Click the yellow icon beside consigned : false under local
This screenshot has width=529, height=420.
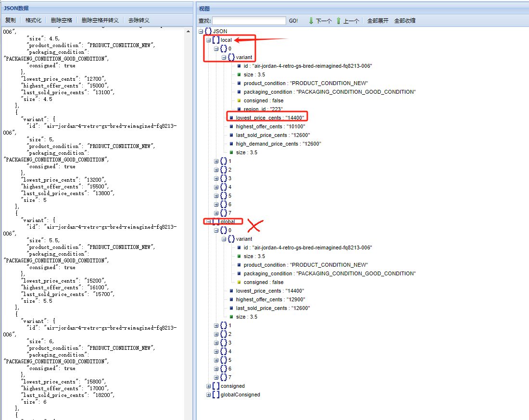[239, 100]
